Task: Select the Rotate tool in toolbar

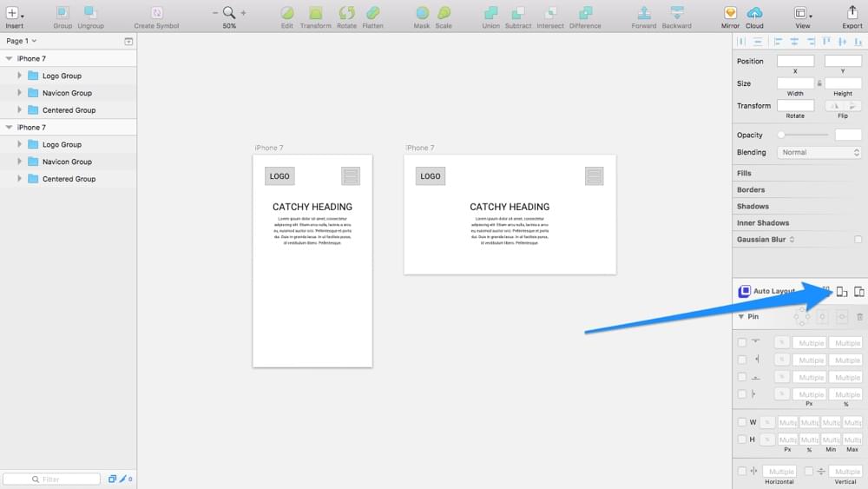Action: pos(346,13)
